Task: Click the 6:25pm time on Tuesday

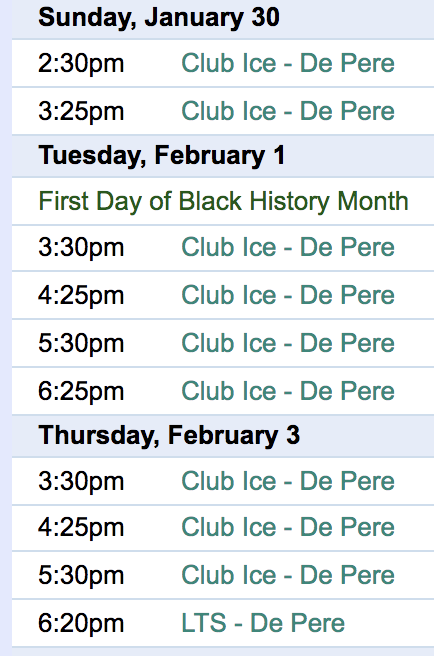Action: [81, 392]
